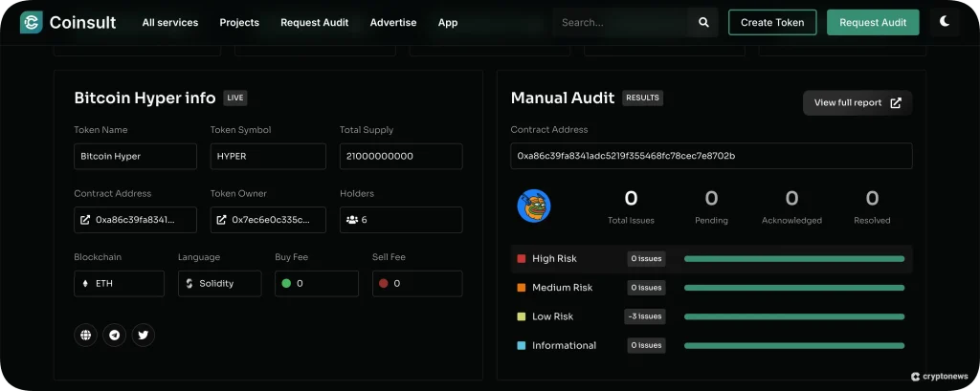Click the Coinsult brand name
980x391 pixels.
click(x=82, y=23)
